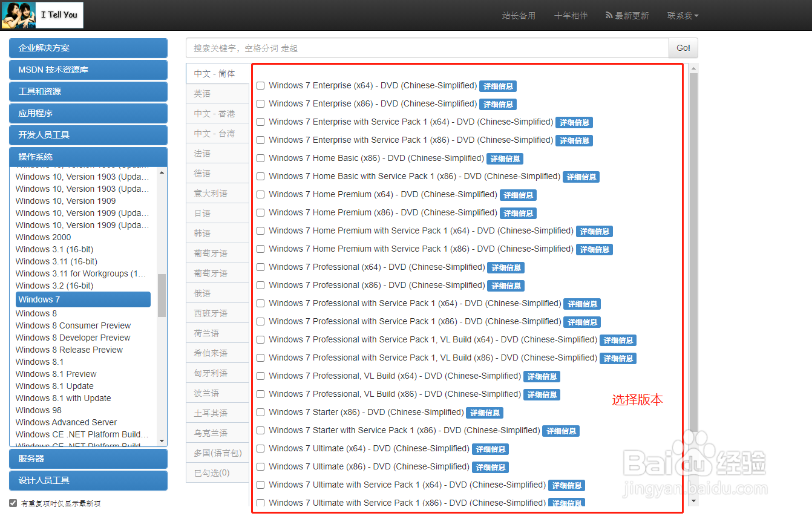Click the OS list scroll up arrow
The height and width of the screenshot is (516, 812).
[162, 172]
